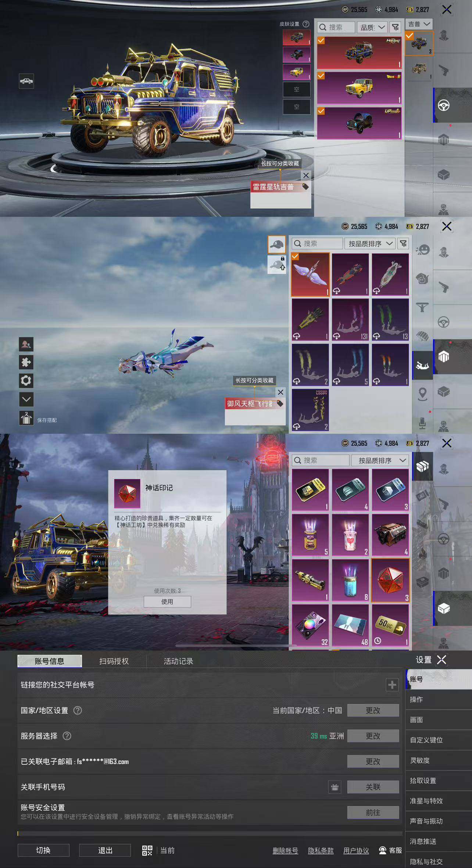Select the cap headwear slot icon
Image resolution: width=472 pixels, height=868 pixels.
click(x=276, y=244)
